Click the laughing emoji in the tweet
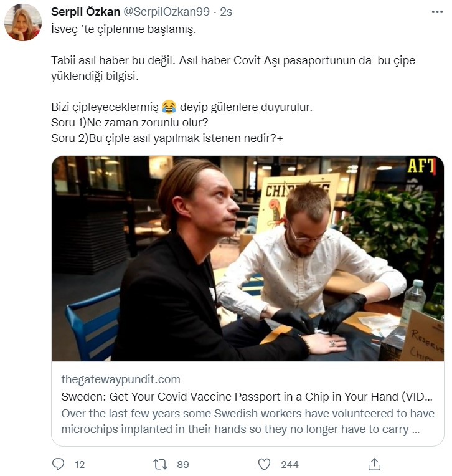452x476 pixels. (168, 107)
